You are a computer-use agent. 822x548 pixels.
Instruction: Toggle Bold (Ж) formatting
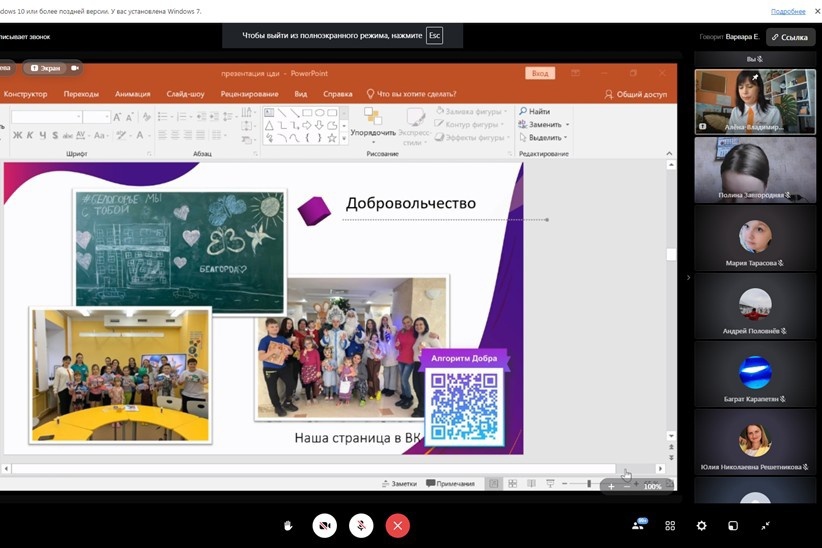pos(17,135)
